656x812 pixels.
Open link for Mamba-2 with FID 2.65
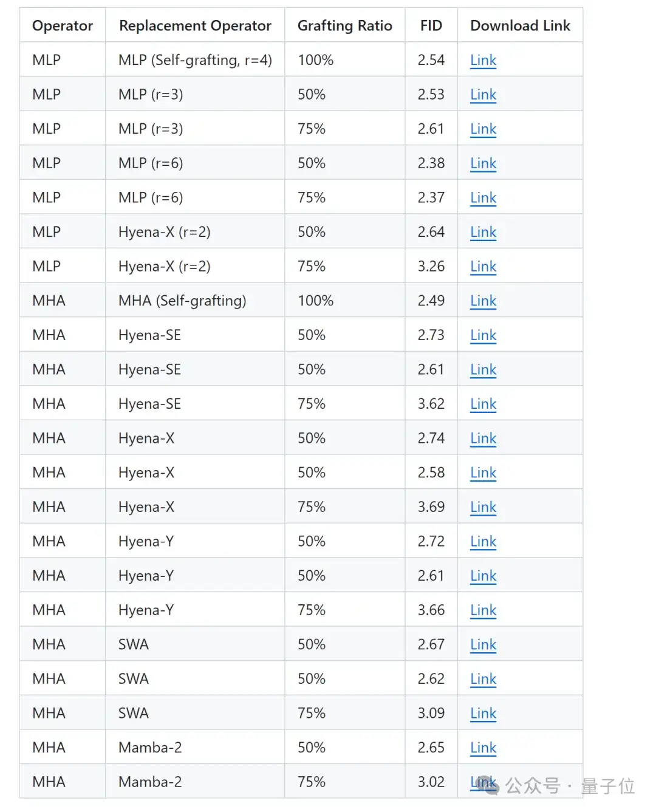pos(483,747)
